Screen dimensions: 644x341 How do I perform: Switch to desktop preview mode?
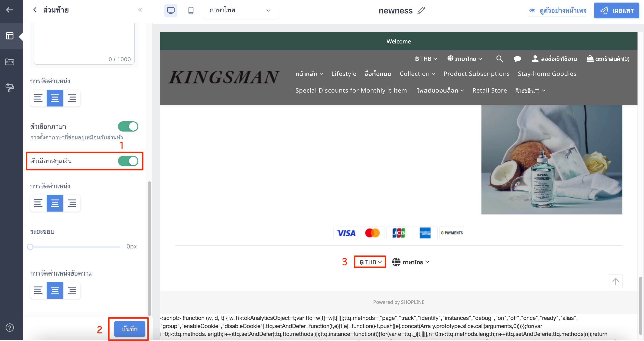point(171,10)
